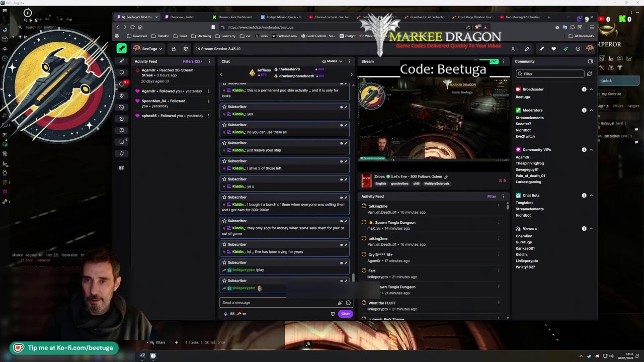Refresh the Community list
The width and height of the screenshot is (644, 362).
(589, 74)
